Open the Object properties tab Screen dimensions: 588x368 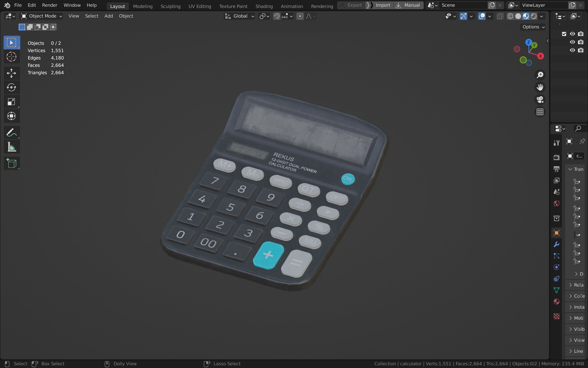tap(556, 233)
